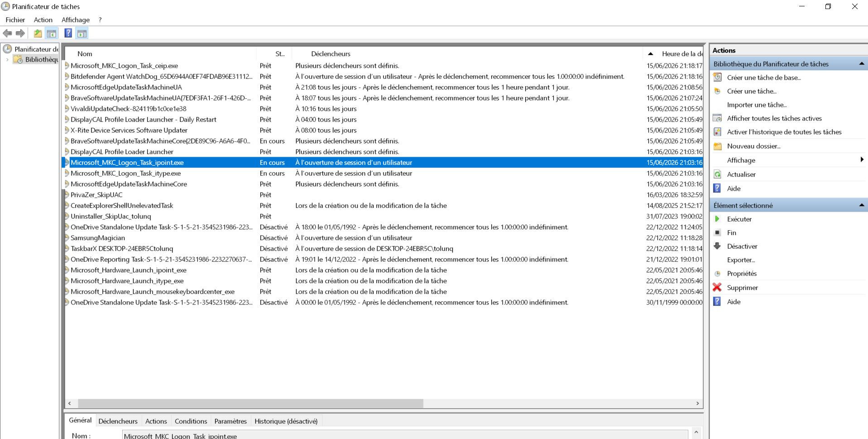The height and width of the screenshot is (439, 868).
Task: Click the red Supprimer X icon
Action: 717,287
